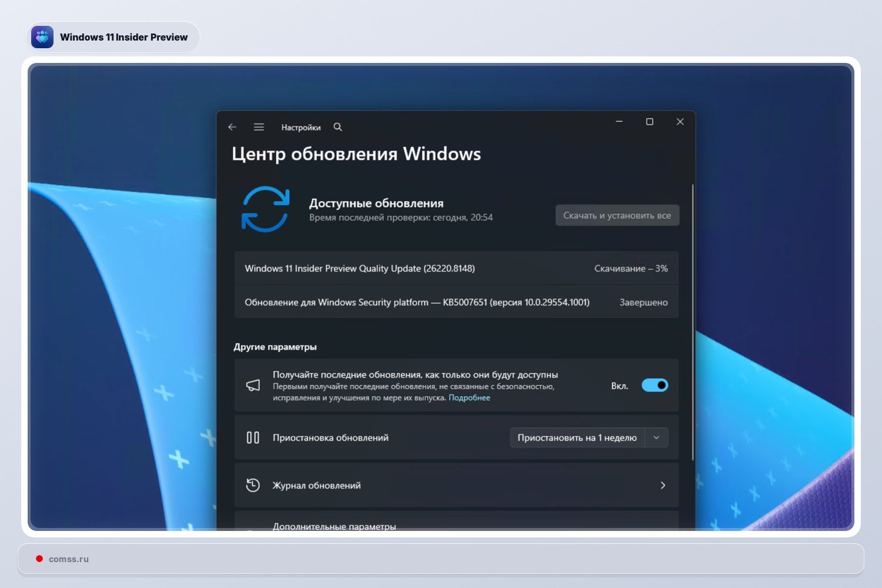Disable the Получайте последние обновления toggle
Viewport: 882px width, 588px height.
655,385
